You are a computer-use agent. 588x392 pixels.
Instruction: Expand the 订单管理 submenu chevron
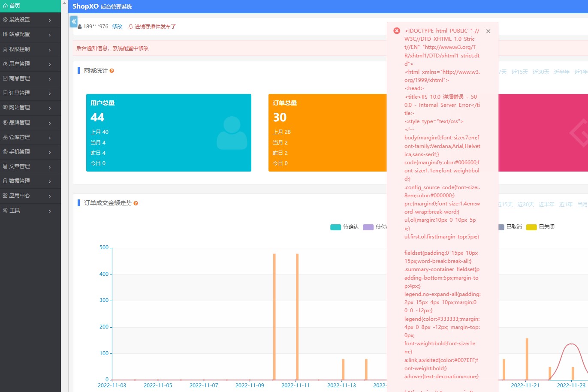50,93
